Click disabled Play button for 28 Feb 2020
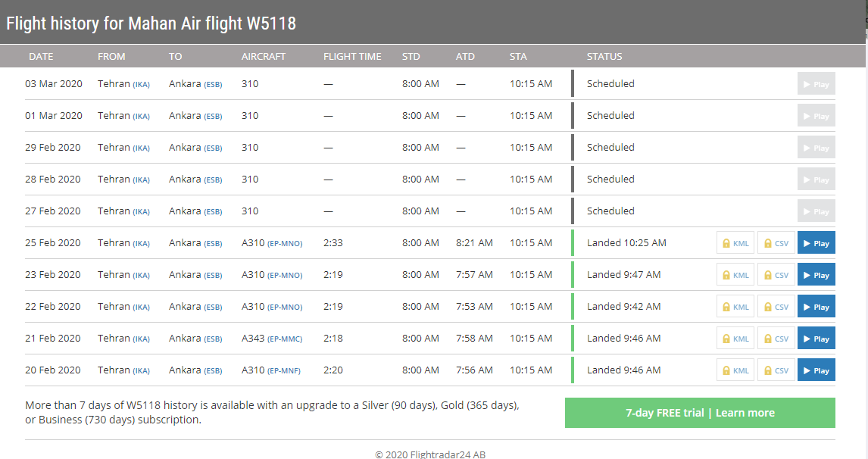The image size is (868, 459). 816,180
